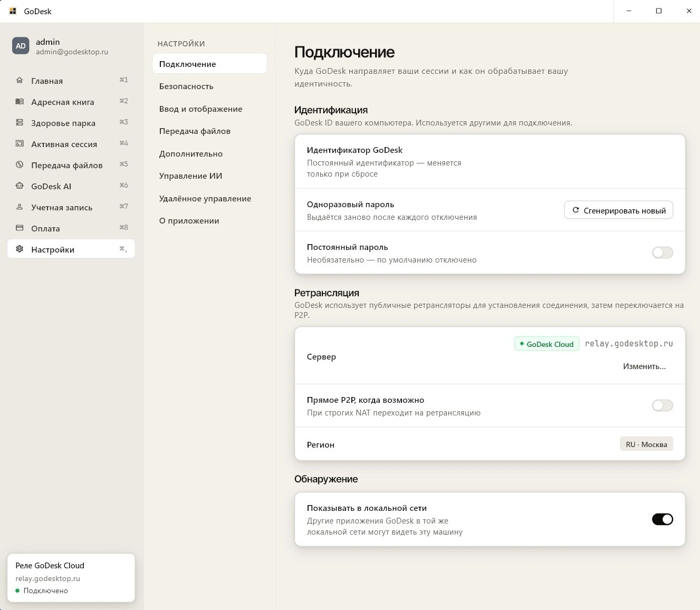The height and width of the screenshot is (610, 700).
Task: Click the refresh icon in Сгенерировать новый button
Action: [x=576, y=210]
